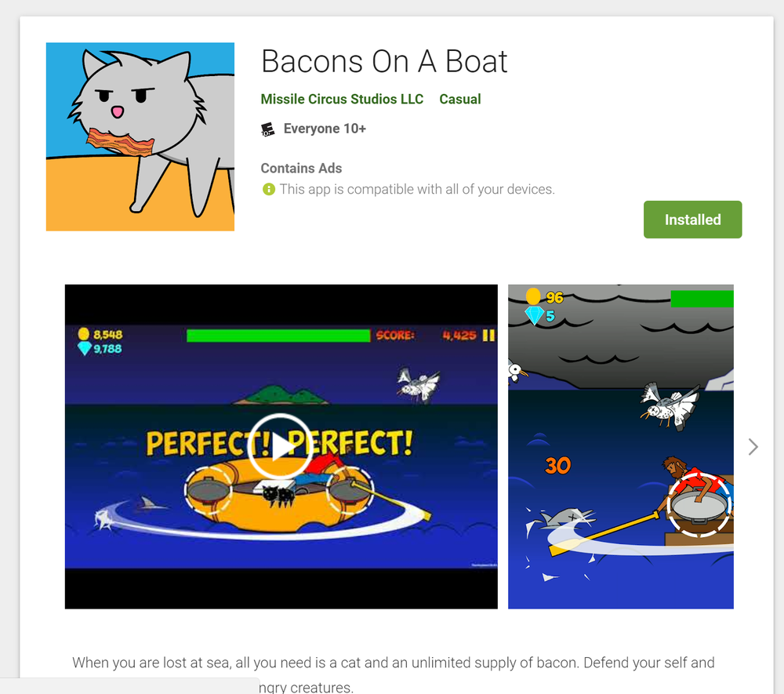Click the blue diamond counter in video thumbnail
The height and width of the screenshot is (694, 784).
click(100, 348)
